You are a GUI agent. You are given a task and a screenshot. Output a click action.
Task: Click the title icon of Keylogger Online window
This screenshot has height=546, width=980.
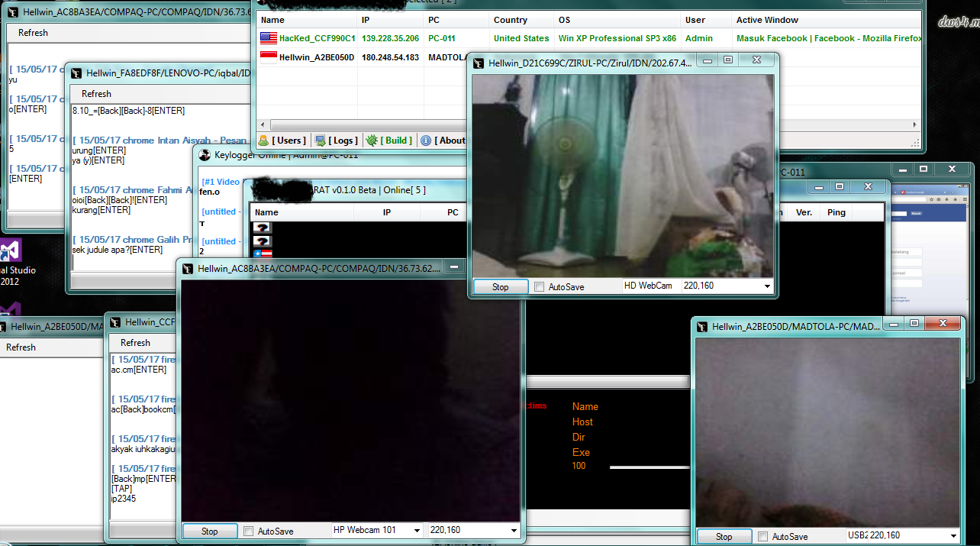pyautogui.click(x=205, y=155)
